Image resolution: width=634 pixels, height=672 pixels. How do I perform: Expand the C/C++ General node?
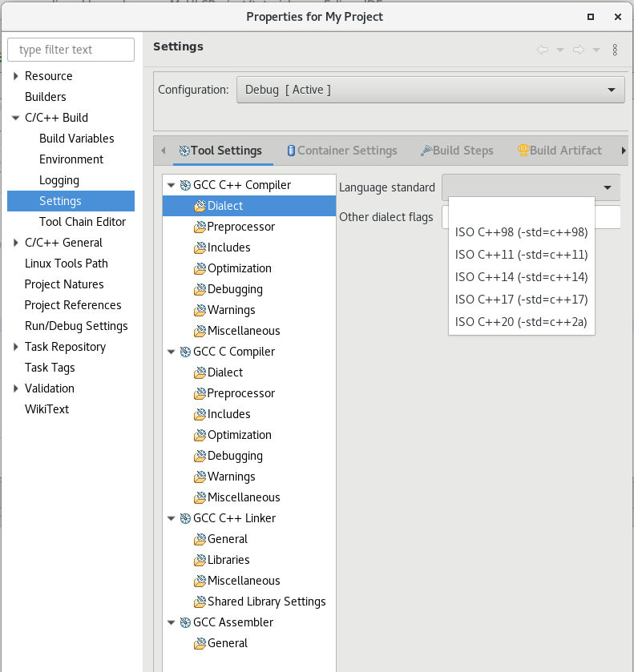pos(15,243)
